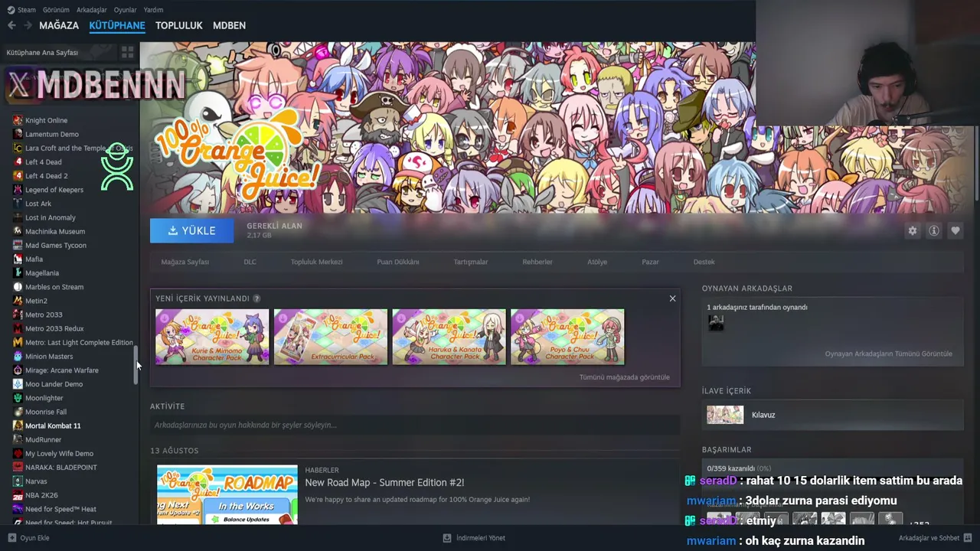The width and height of the screenshot is (980, 551).
Task: Click the Mafia game icon
Action: tap(18, 259)
